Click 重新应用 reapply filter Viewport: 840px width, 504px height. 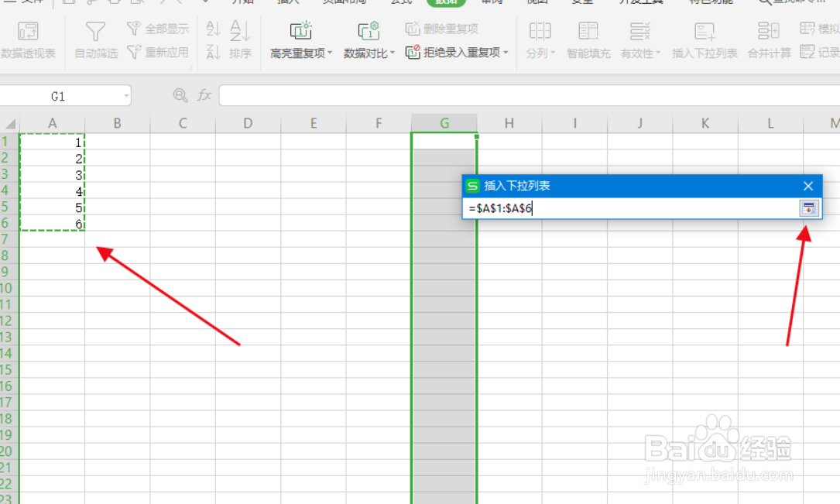[158, 52]
